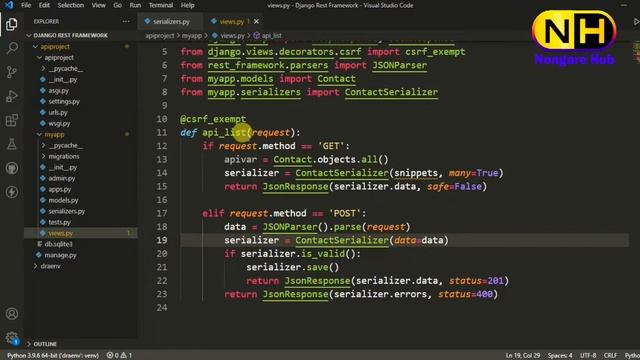Click the CRLF line ending status item

coord(610,356)
